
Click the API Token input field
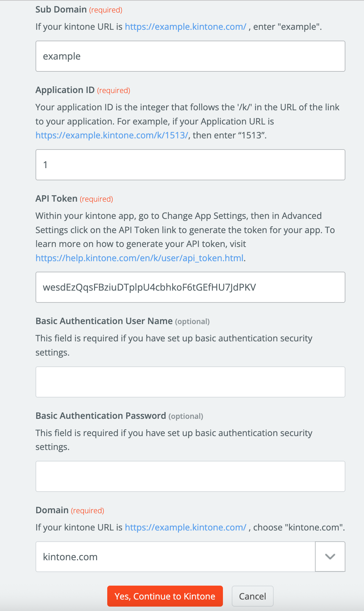coord(190,287)
